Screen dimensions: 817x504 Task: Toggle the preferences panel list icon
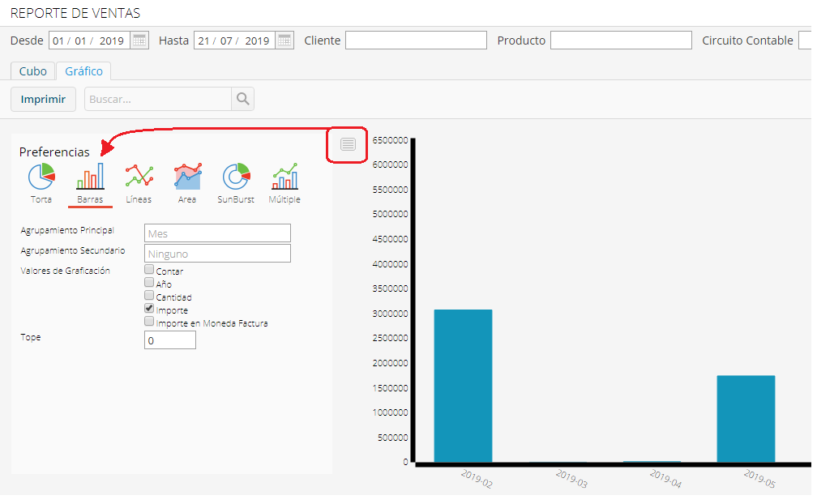(348, 144)
